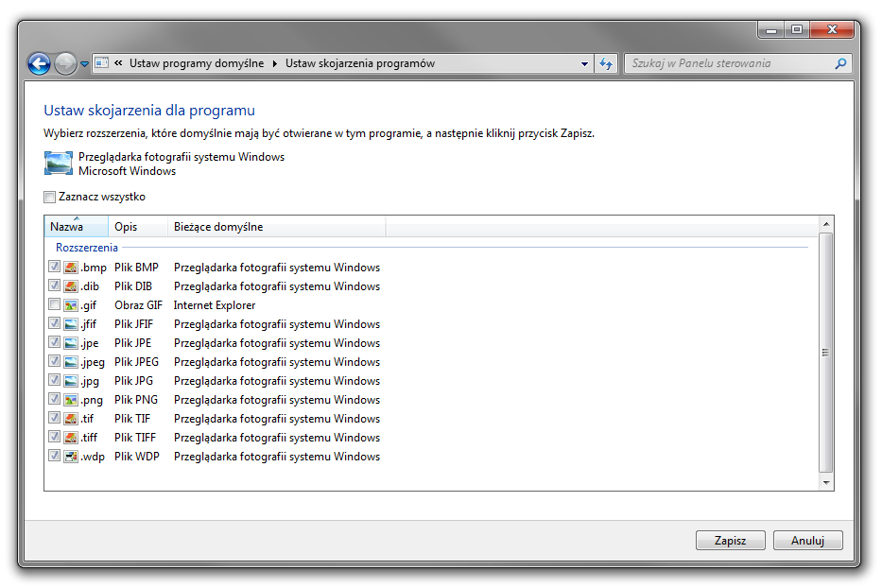This screenshot has height=588, width=882.
Task: Select the Plik WDP description cell
Action: tap(137, 457)
